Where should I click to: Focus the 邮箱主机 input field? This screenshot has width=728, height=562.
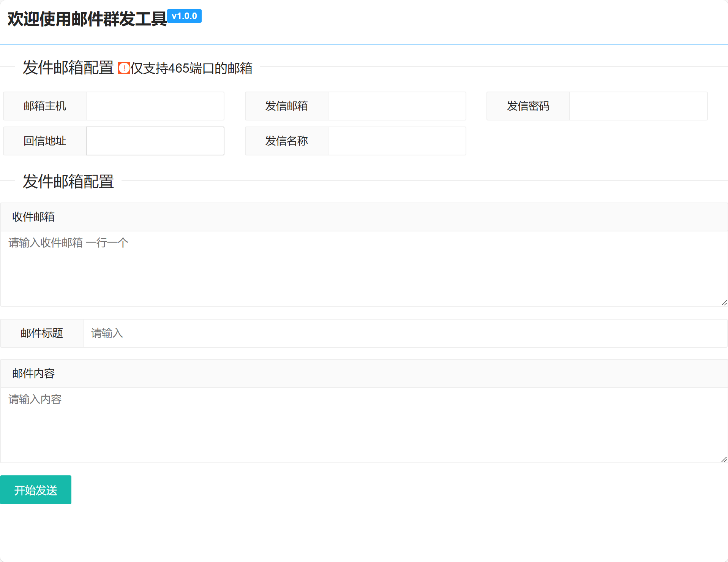click(155, 106)
